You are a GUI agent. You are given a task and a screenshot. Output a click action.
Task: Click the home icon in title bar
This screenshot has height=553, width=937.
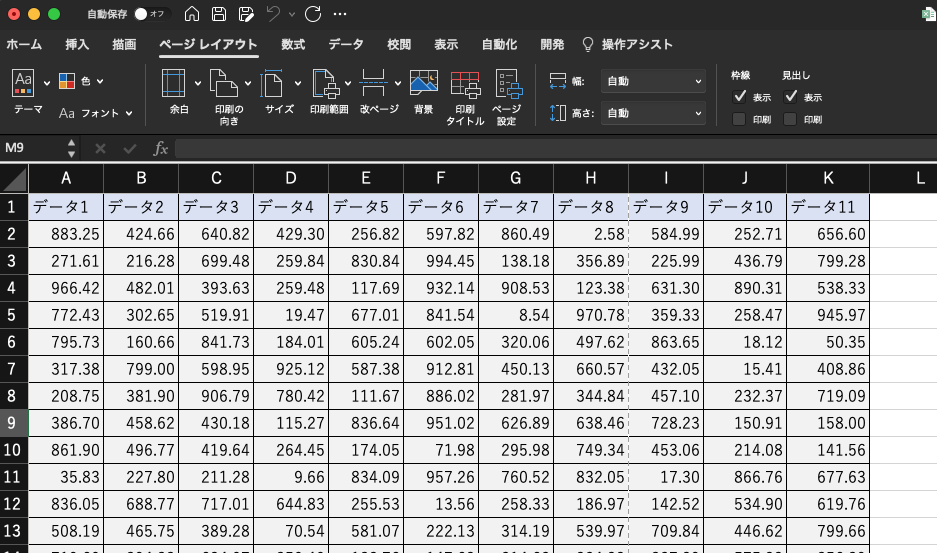pyautogui.click(x=192, y=14)
